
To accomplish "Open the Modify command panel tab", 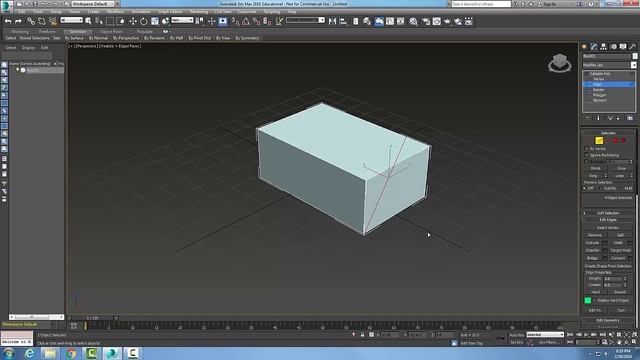I will pyautogui.click(x=594, y=47).
